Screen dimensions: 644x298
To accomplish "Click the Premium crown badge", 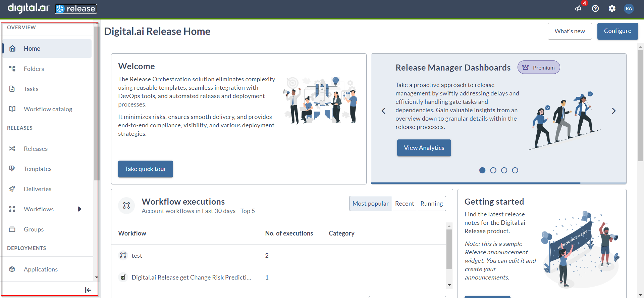I will 539,67.
